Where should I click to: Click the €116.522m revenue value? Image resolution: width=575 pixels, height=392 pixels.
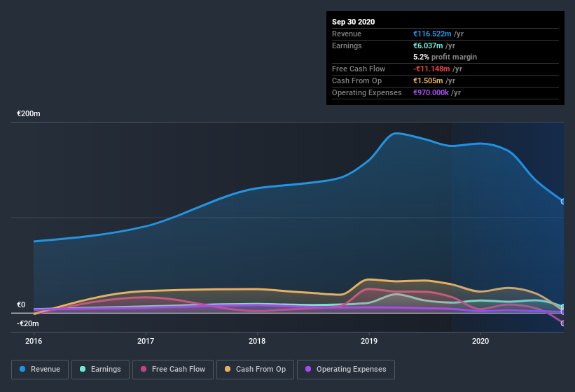click(x=432, y=34)
